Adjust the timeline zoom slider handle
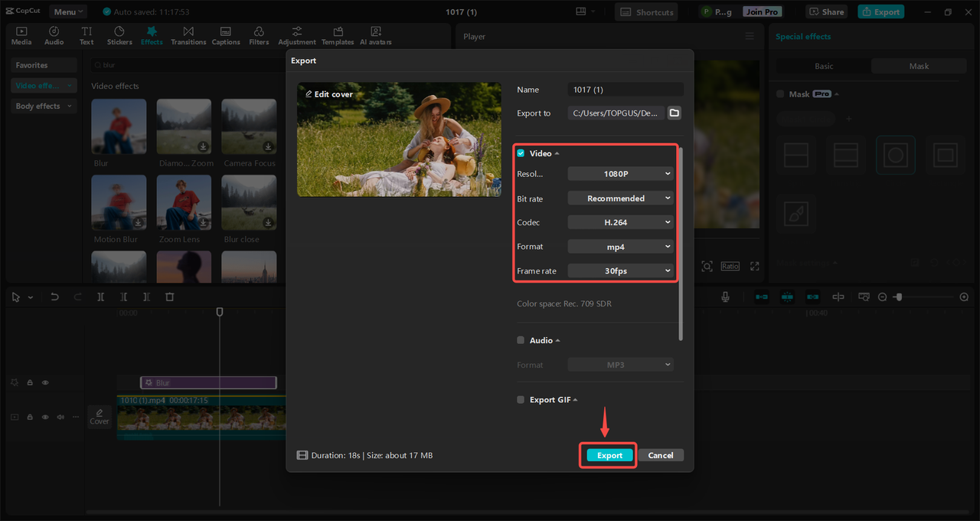Image resolution: width=980 pixels, height=521 pixels. click(899, 297)
